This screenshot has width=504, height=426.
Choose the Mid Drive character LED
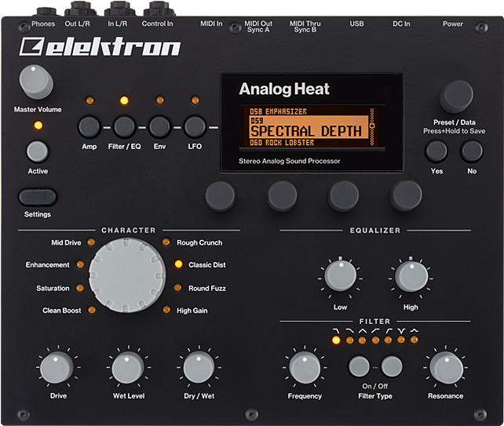pyautogui.click(x=91, y=242)
